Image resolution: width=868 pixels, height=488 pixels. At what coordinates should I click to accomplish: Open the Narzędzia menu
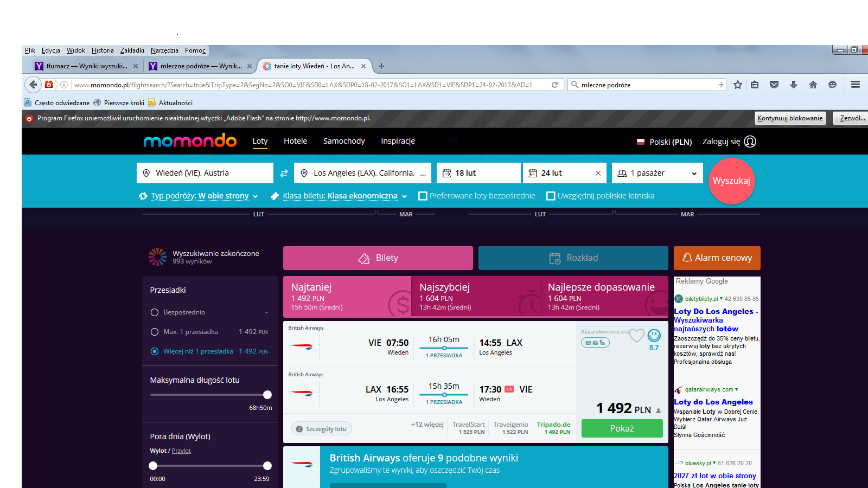point(164,50)
